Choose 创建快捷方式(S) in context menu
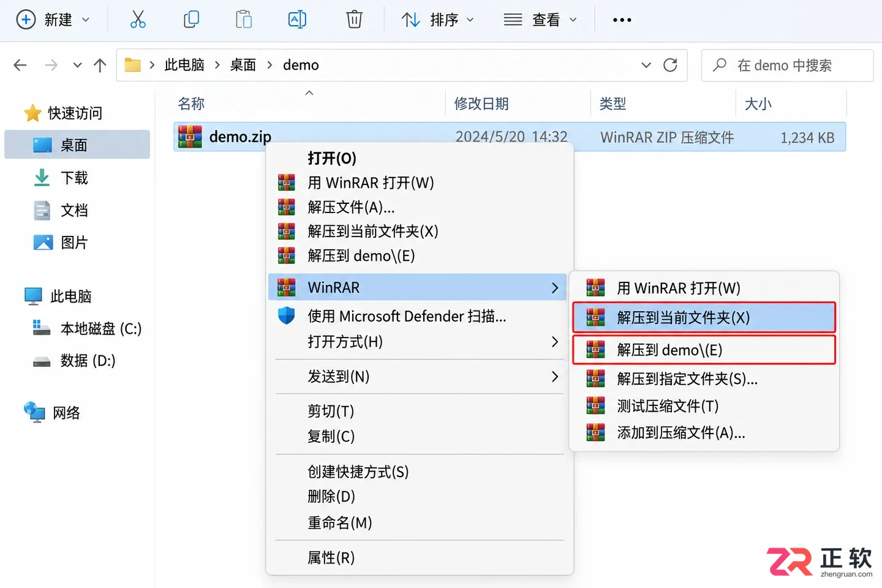Screen dimensions: 882x588 pos(358,472)
